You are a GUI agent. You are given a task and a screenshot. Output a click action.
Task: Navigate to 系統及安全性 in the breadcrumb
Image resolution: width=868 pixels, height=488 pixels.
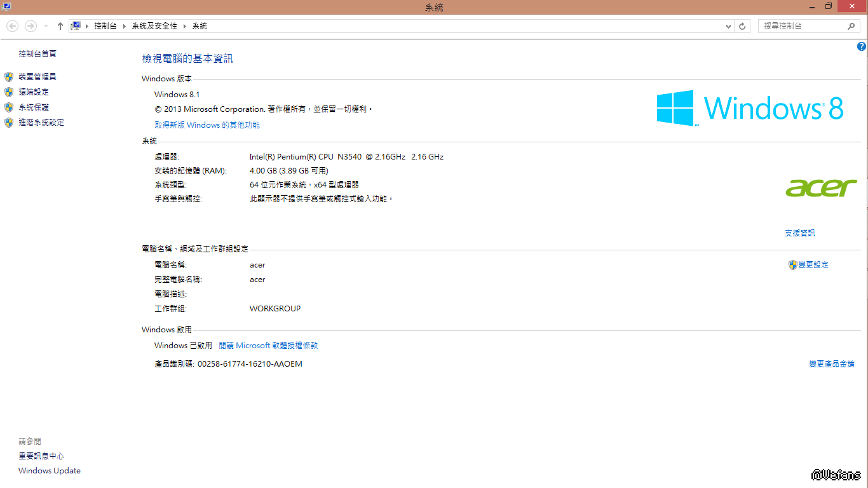(x=154, y=26)
